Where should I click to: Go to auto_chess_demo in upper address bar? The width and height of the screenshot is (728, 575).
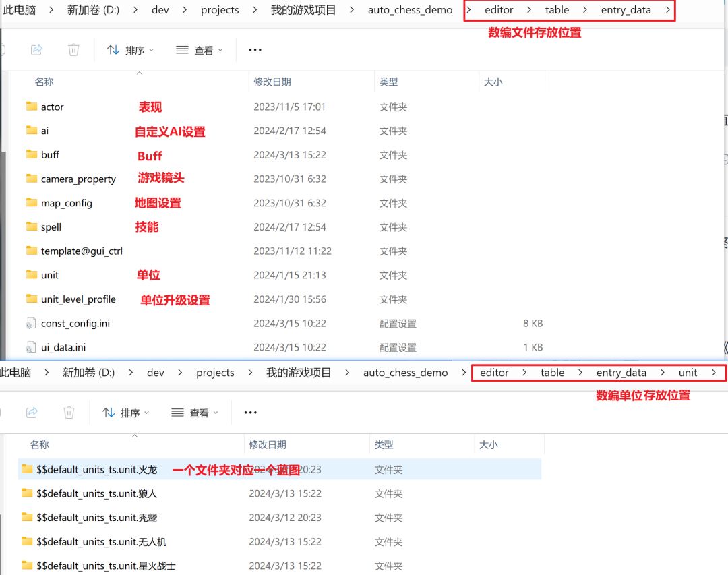pyautogui.click(x=410, y=10)
